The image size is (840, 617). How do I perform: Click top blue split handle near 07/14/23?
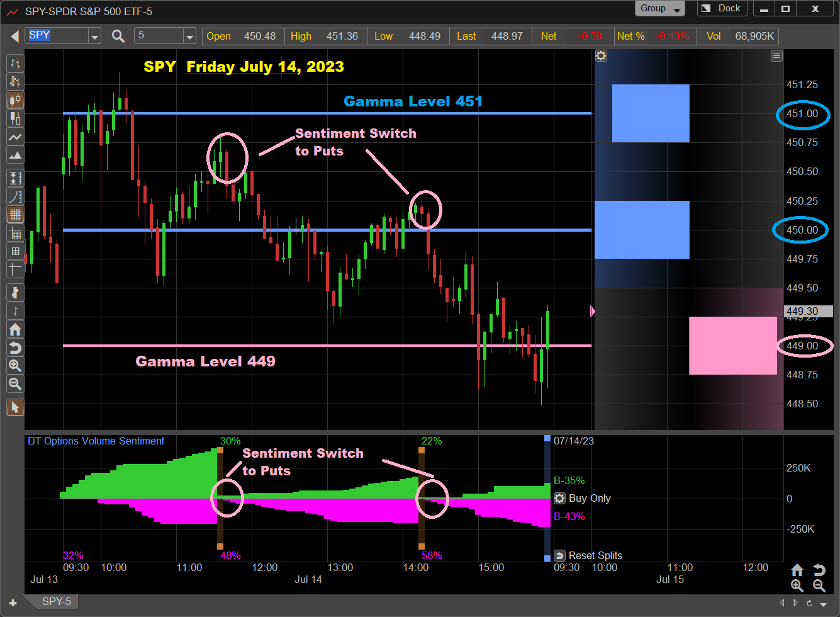click(547, 438)
